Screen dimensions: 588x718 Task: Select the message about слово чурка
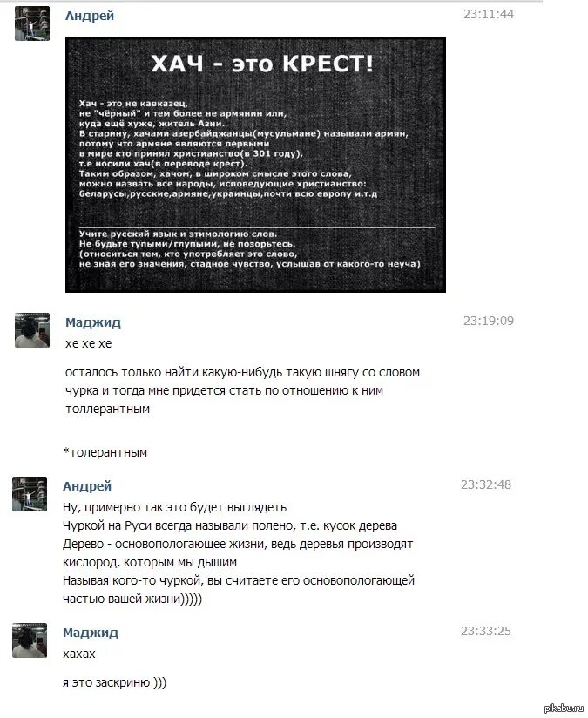(243, 390)
